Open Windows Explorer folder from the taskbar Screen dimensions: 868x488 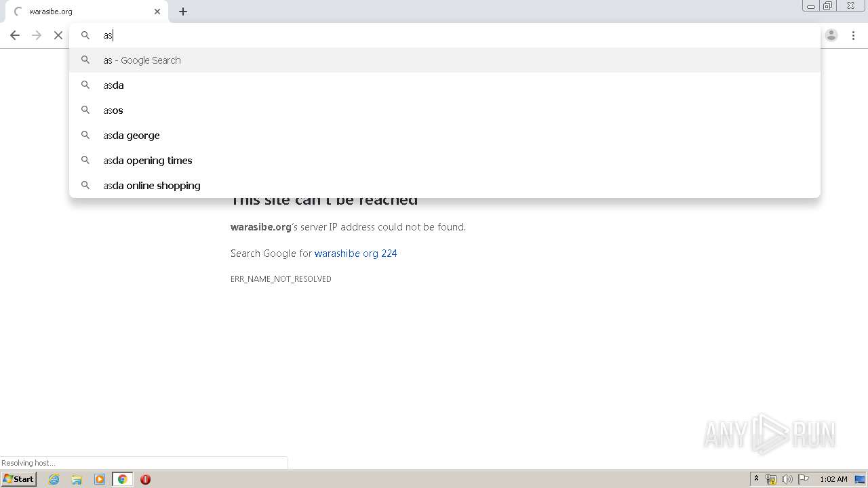(77, 479)
